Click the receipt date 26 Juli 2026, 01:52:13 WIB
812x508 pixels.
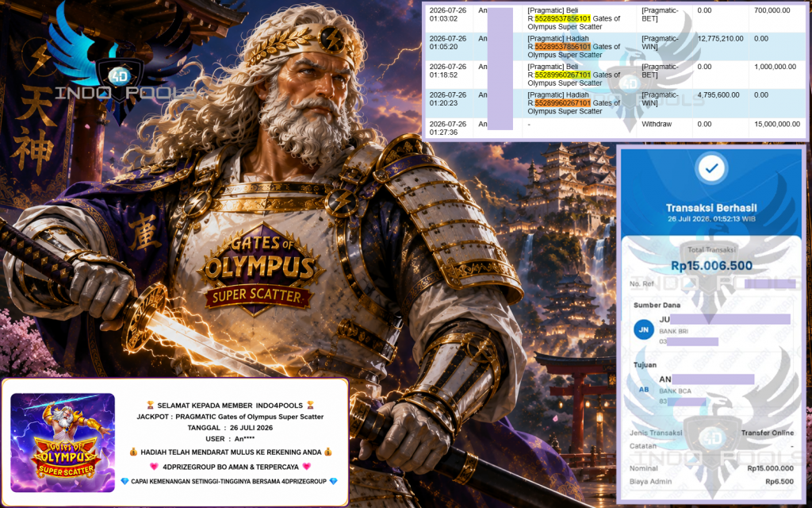tap(711, 219)
